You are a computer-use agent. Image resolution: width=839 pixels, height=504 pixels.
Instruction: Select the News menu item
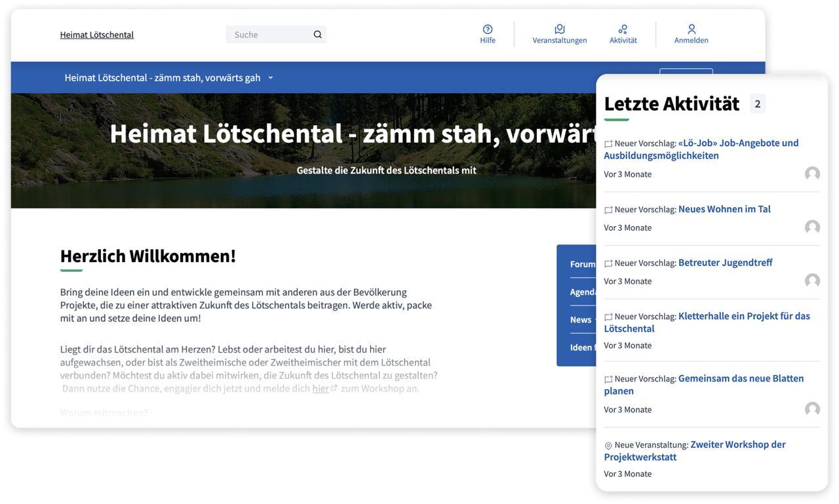point(581,320)
